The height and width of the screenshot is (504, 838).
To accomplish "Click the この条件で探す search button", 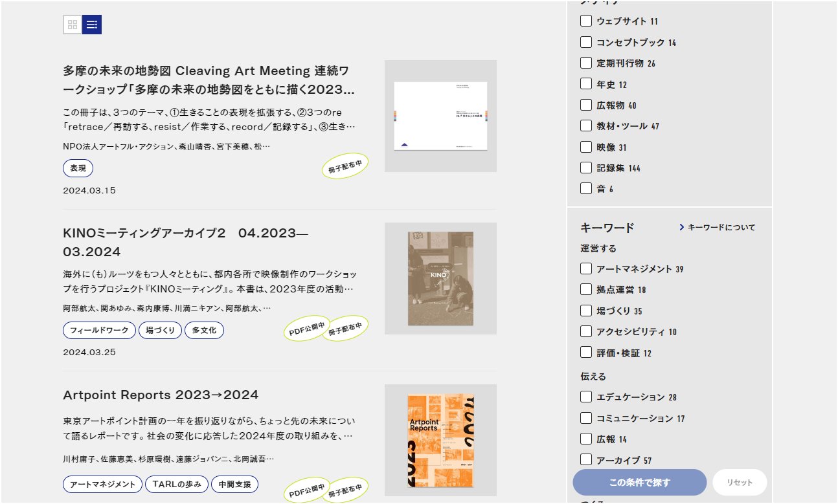I will coord(639,483).
